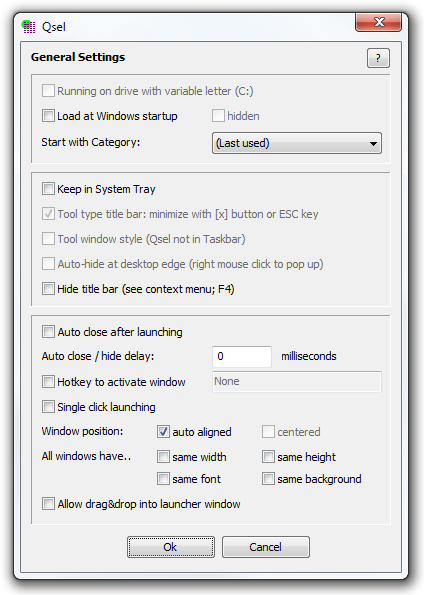Open help with the question mark button
This screenshot has width=424, height=595.
coord(378,58)
